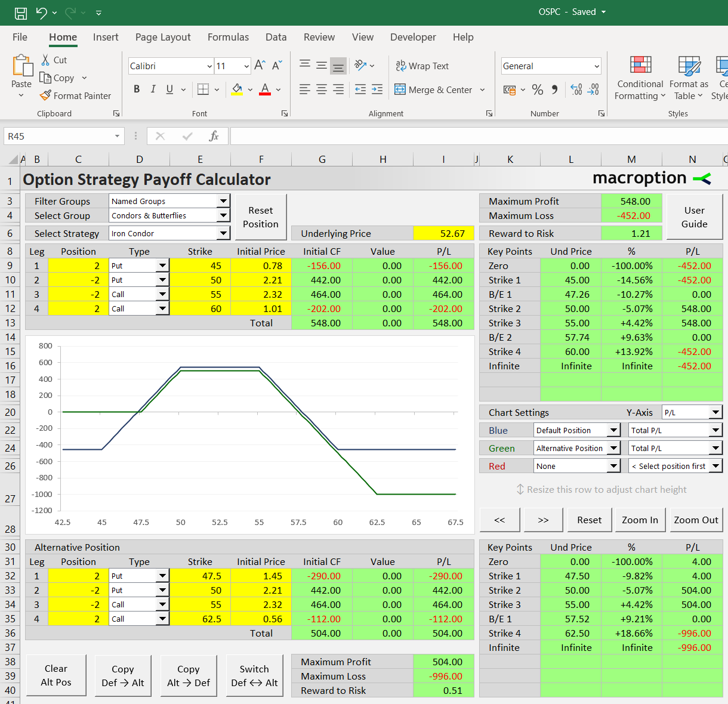
Task: Toggle Bold formatting
Action: pos(137,89)
